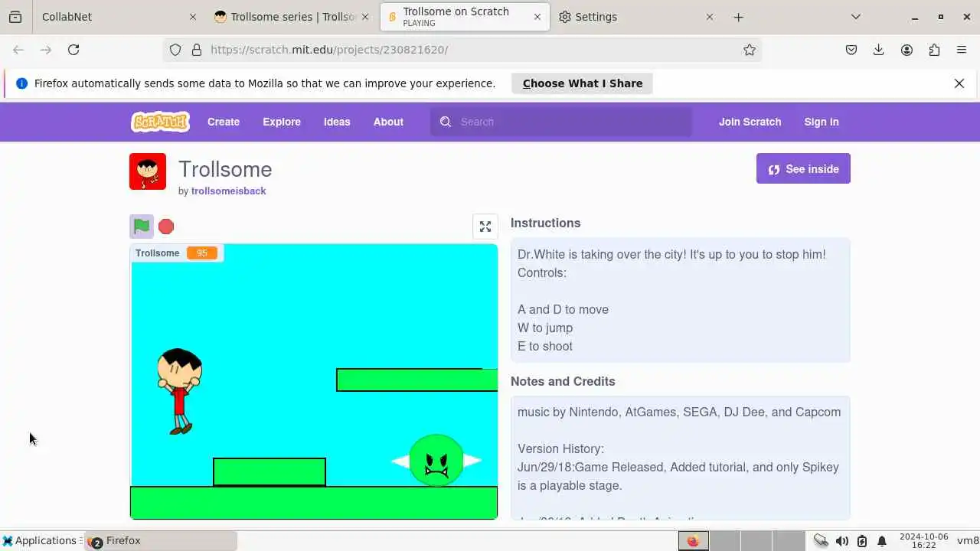The width and height of the screenshot is (980, 551).
Task: Open the About page
Action: point(388,122)
